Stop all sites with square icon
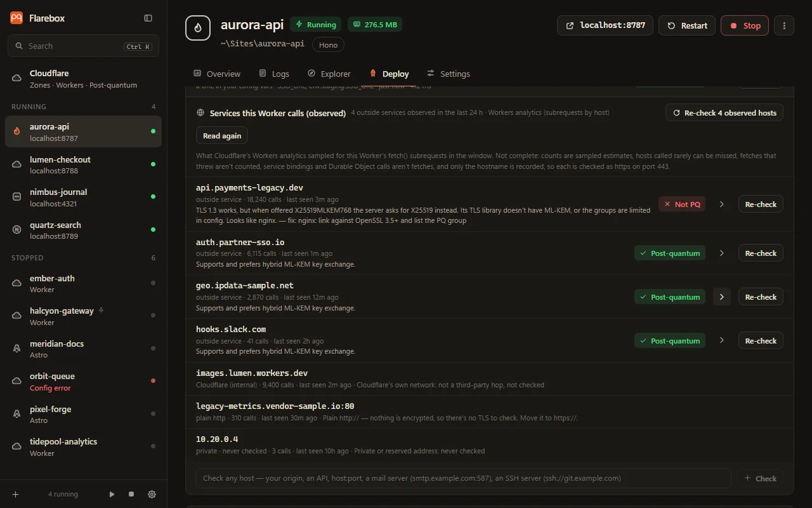This screenshot has width=812, height=508. tap(131, 494)
